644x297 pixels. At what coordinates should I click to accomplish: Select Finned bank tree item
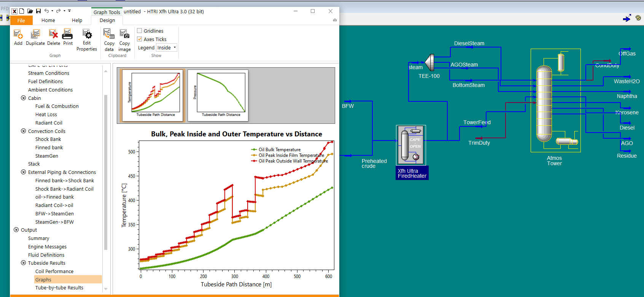click(49, 147)
